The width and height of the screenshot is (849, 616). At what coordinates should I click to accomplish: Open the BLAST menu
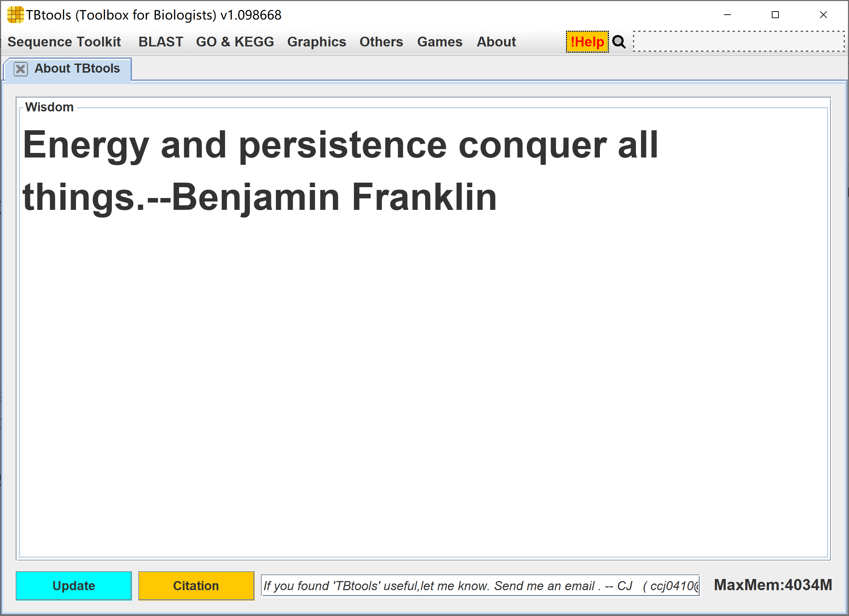(161, 42)
